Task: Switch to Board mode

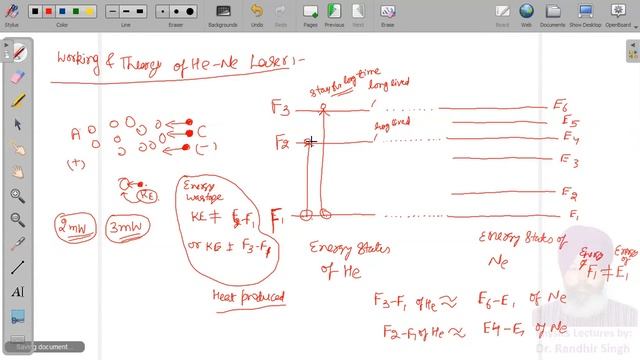Action: point(502,15)
